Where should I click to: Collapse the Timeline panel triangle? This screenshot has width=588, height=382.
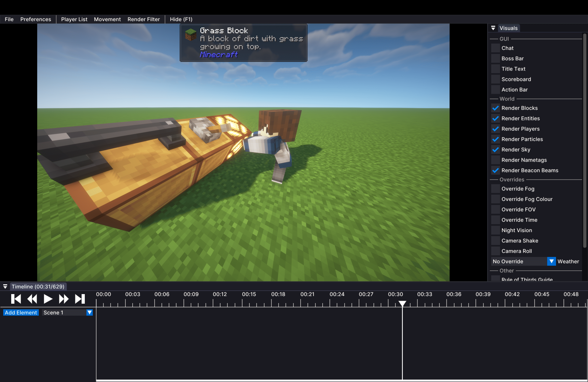[x=5, y=286]
